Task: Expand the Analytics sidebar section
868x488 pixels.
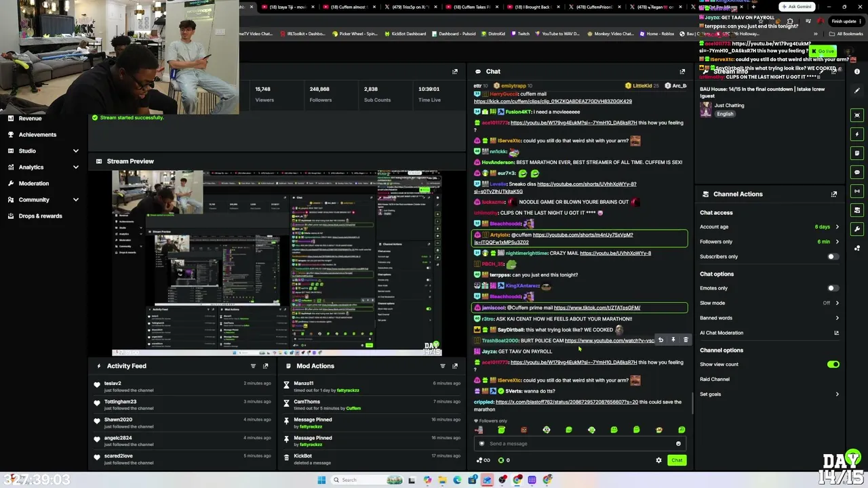Action: click(75, 167)
